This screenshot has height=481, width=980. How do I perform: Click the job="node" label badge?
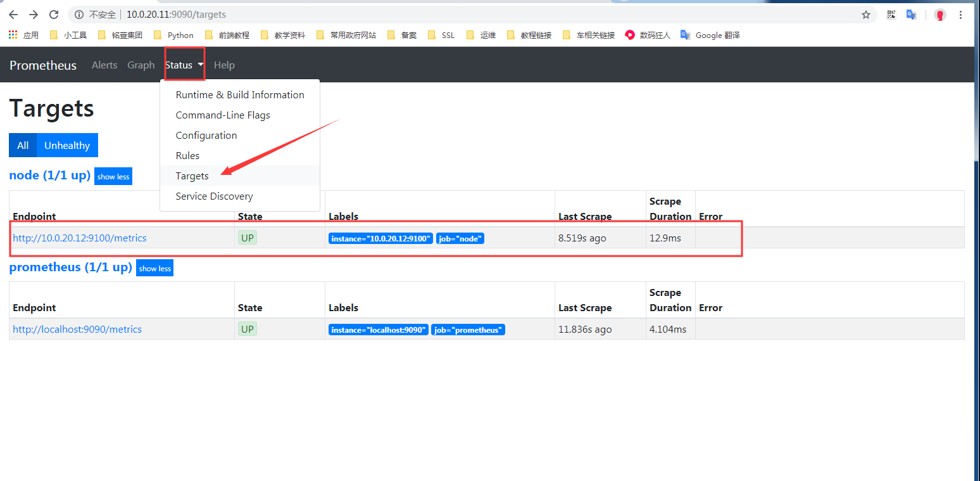460,239
